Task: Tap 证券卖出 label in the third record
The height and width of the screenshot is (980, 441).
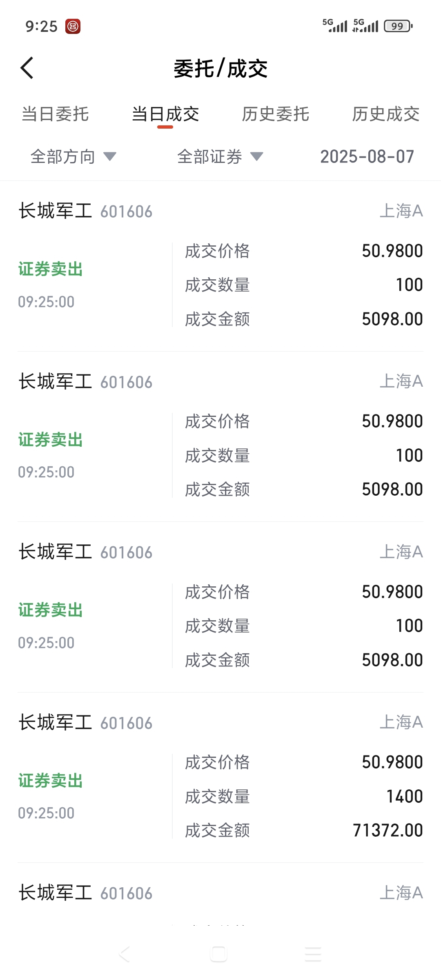Action: (51, 610)
